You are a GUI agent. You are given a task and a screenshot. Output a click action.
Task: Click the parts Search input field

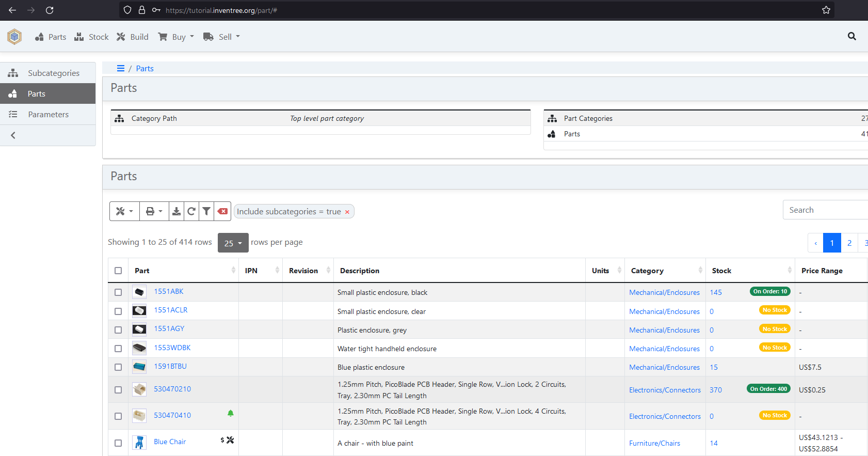pyautogui.click(x=825, y=210)
